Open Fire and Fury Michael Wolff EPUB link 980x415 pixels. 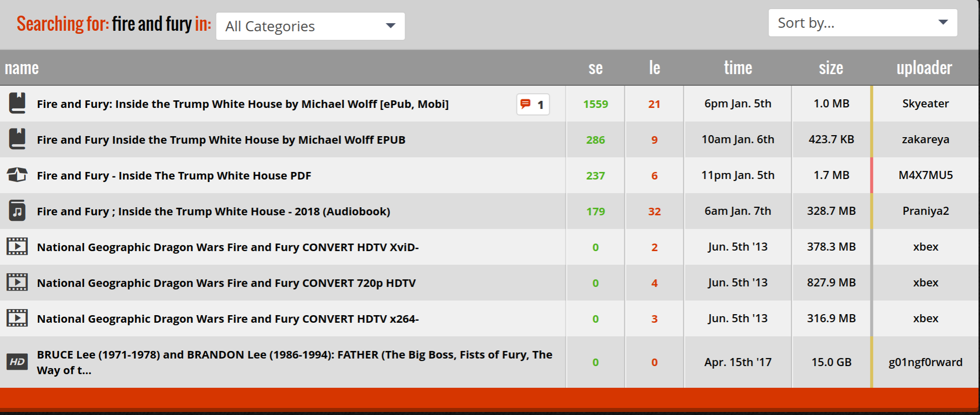(x=221, y=140)
